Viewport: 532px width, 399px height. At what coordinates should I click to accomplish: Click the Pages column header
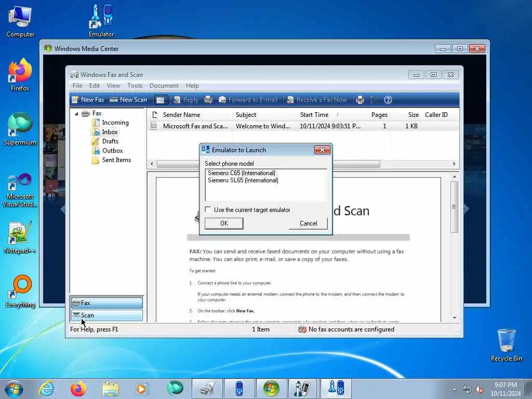(378, 115)
